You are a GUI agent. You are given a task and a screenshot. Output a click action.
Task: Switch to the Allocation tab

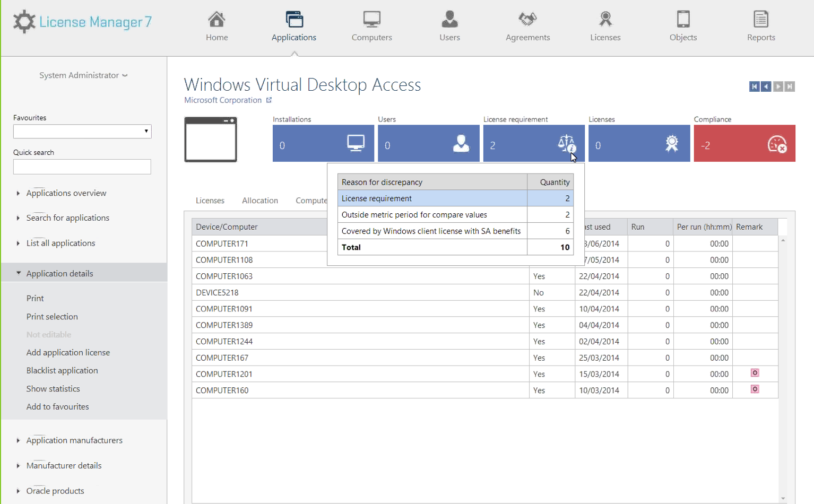point(259,201)
